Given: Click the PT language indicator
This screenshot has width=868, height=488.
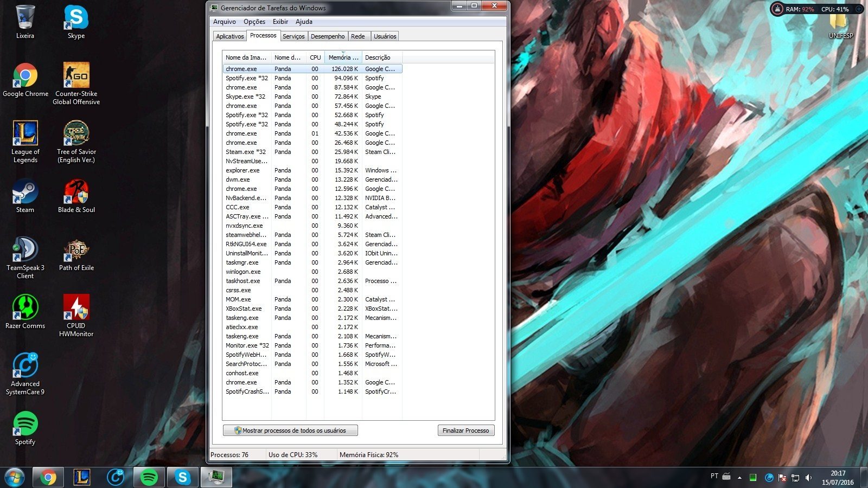Looking at the screenshot, I should (714, 476).
